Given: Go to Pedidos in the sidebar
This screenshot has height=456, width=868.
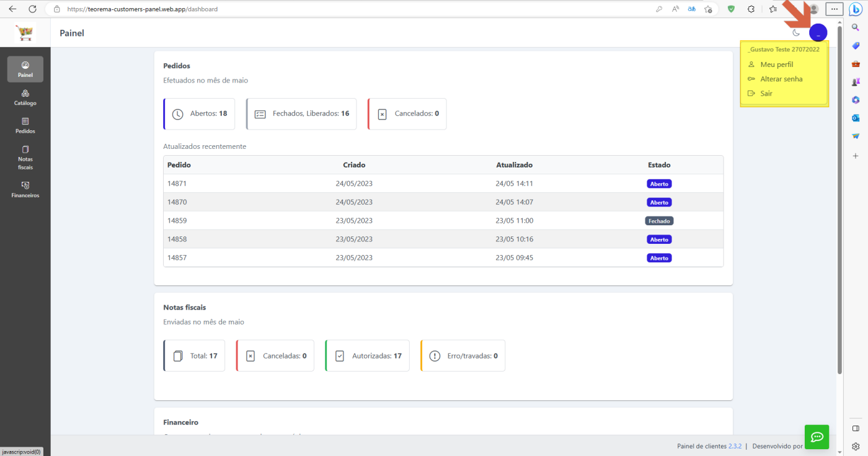Looking at the screenshot, I should 25,125.
